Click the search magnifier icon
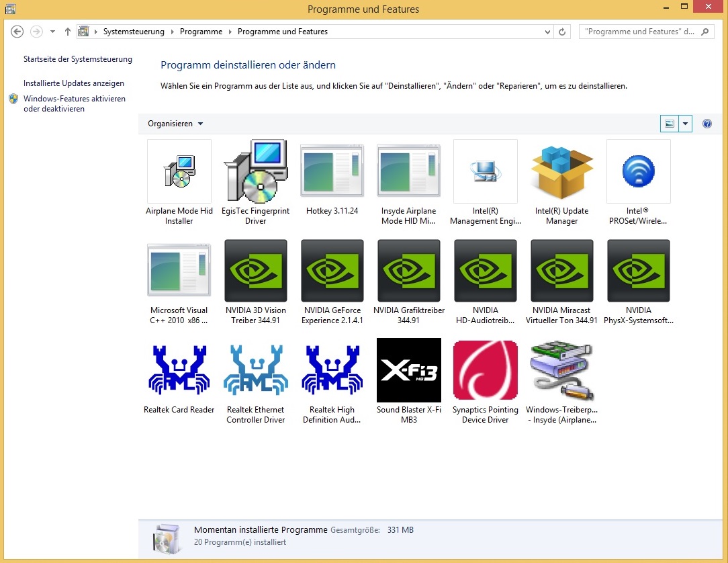The height and width of the screenshot is (563, 728). [x=704, y=32]
